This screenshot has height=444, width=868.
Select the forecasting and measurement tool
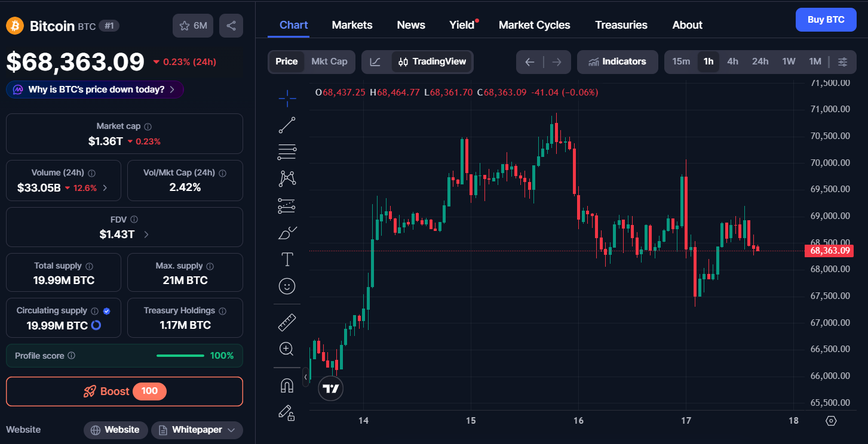287,206
